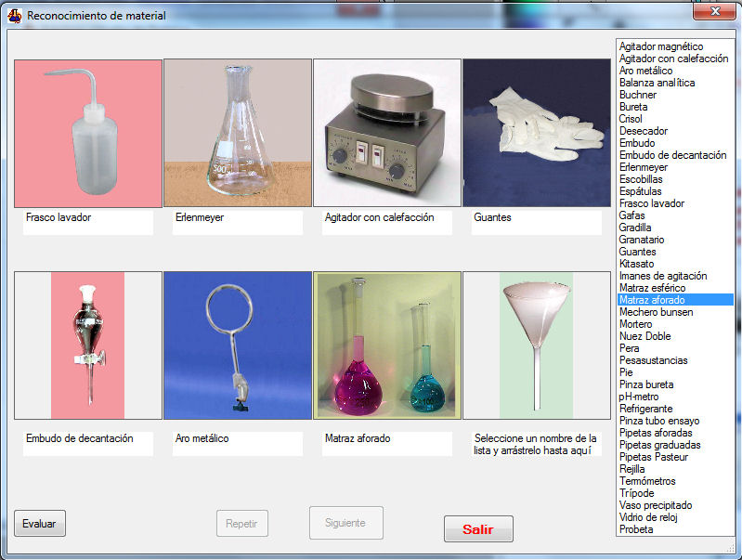Screen dimensions: 742x560
Task: Select 'Embudo' in the names list
Action: (637, 143)
